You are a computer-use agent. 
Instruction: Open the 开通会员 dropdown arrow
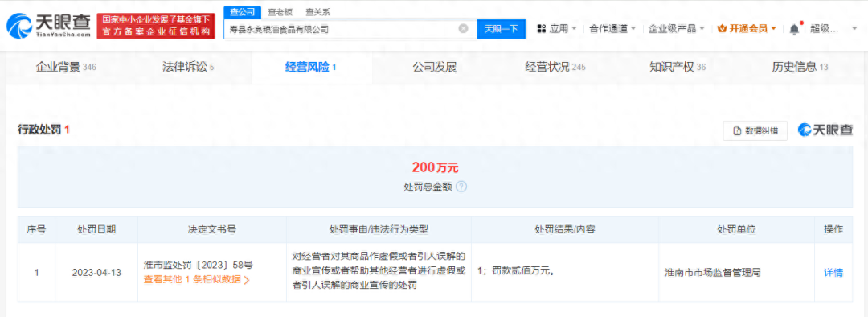(773, 28)
